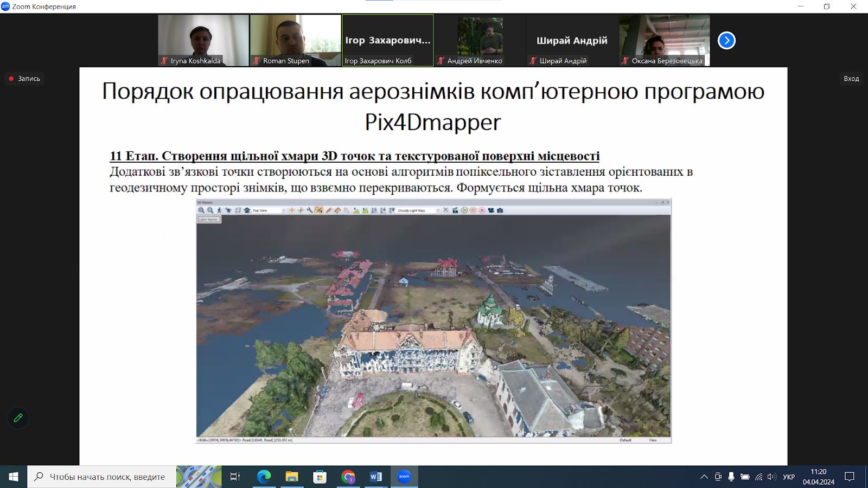This screenshot has width=868, height=488.
Task: Click the muted mic icon on Оксана Березовецька
Action: (625, 61)
